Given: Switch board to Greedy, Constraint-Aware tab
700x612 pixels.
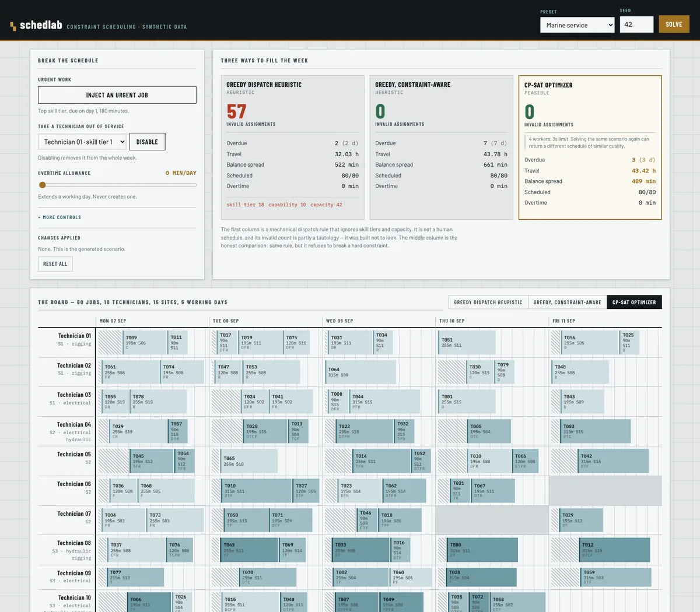Looking at the screenshot, I should 567,303.
